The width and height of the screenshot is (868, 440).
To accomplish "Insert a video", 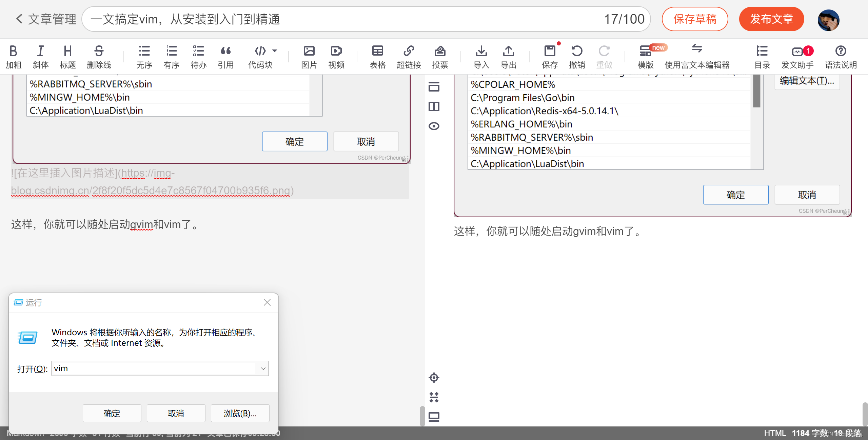I will click(x=336, y=56).
